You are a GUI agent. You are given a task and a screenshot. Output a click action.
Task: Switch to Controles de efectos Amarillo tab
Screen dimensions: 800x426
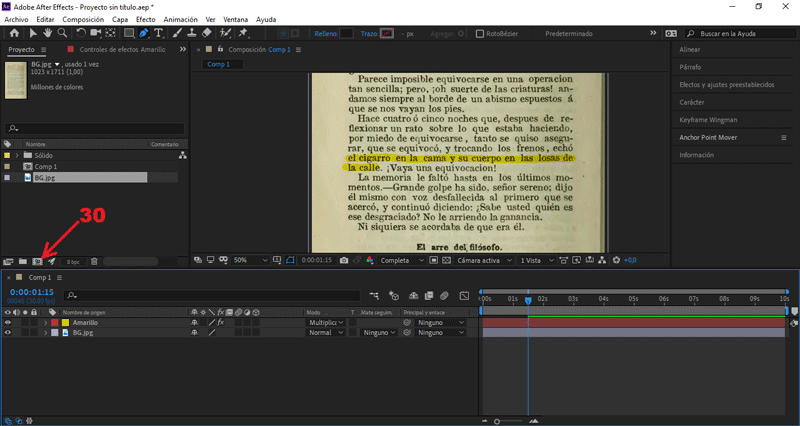click(x=120, y=49)
